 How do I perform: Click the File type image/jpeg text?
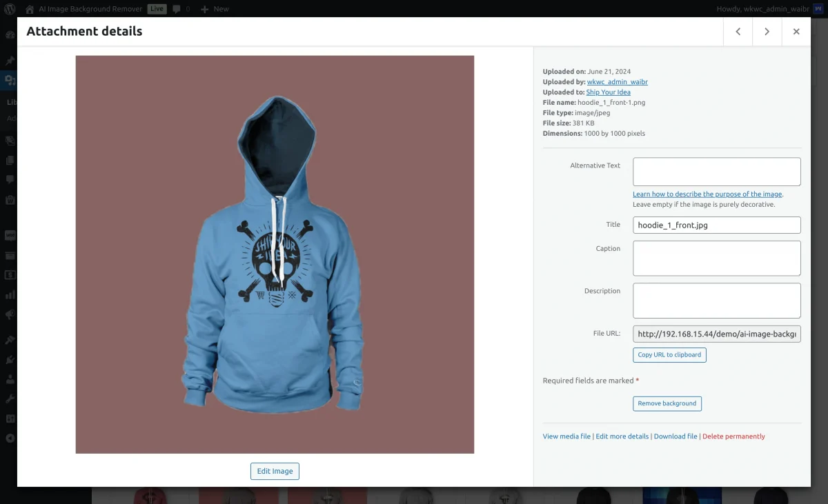pyautogui.click(x=576, y=113)
